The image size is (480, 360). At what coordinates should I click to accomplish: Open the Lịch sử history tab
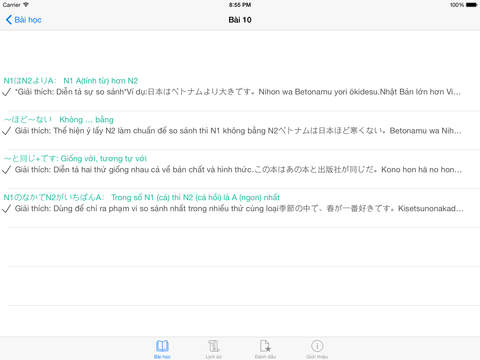(x=214, y=349)
